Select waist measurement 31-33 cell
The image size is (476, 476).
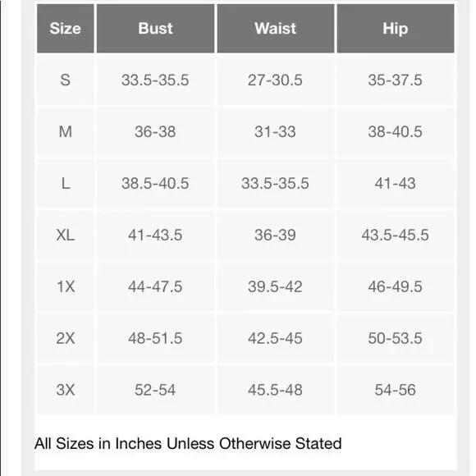tap(276, 132)
